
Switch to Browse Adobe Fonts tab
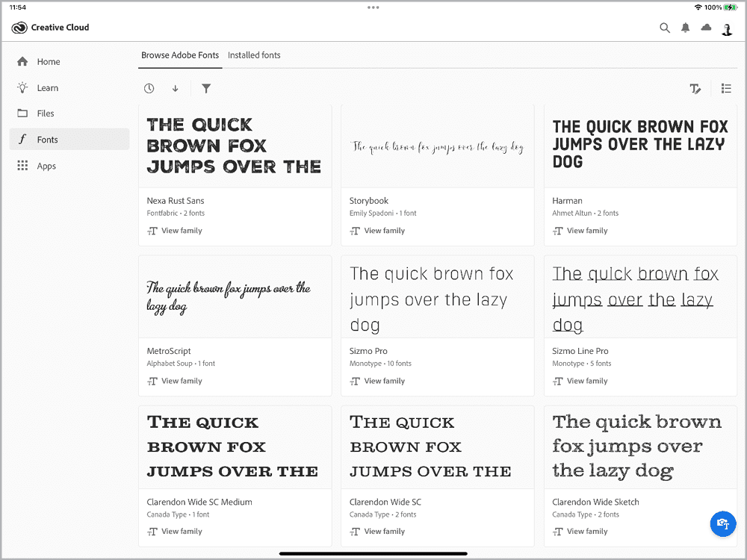180,55
